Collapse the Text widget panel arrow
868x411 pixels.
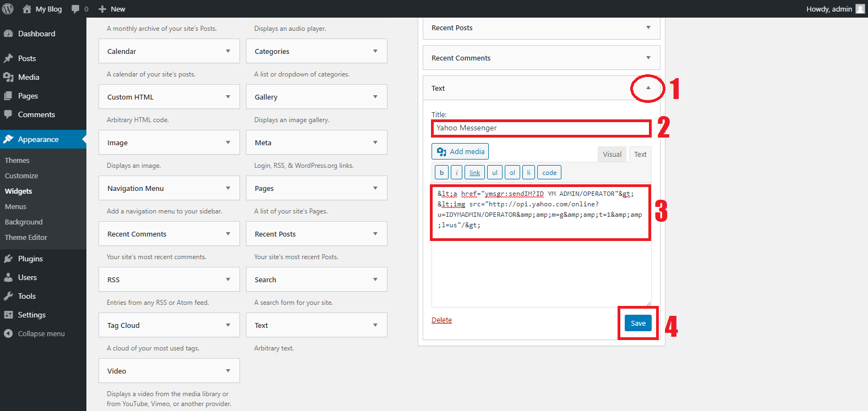point(648,88)
